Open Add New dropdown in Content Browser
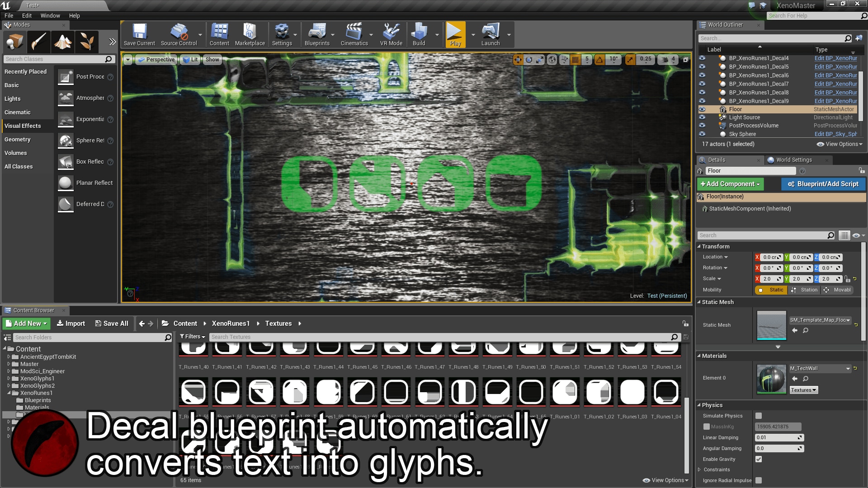868x488 pixels. pyautogui.click(x=26, y=324)
